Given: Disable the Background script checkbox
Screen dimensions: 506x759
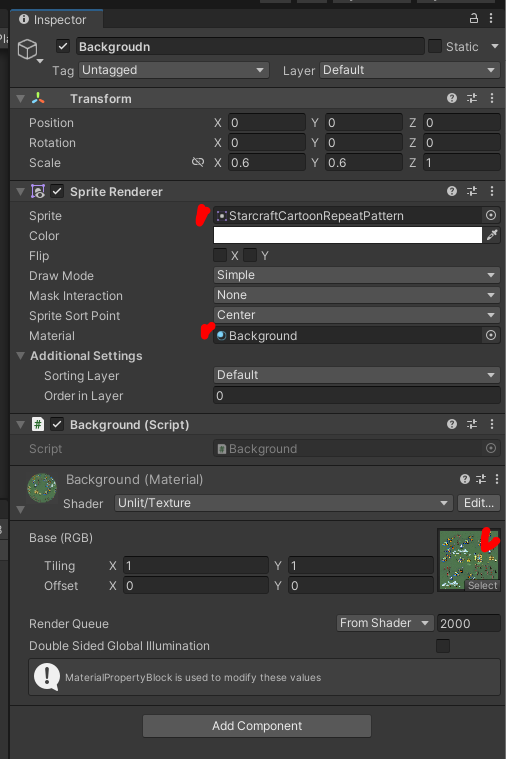Looking at the screenshot, I should click(x=57, y=425).
